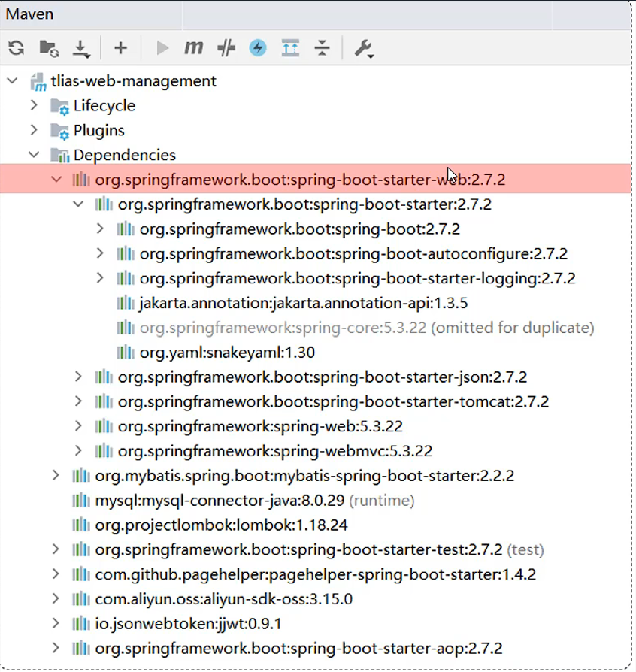
Task: Expand all tree nodes icon
Action: (290, 47)
